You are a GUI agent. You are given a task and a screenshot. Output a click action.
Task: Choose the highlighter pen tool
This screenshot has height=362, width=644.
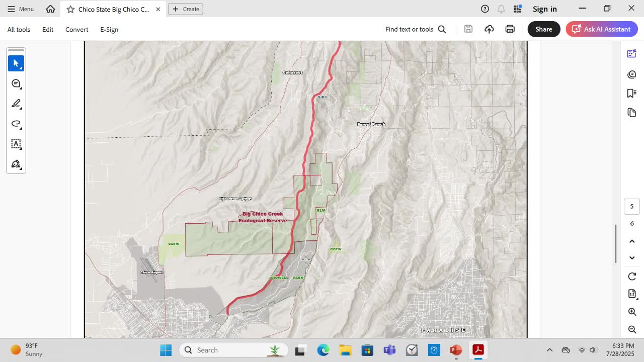[x=16, y=104]
